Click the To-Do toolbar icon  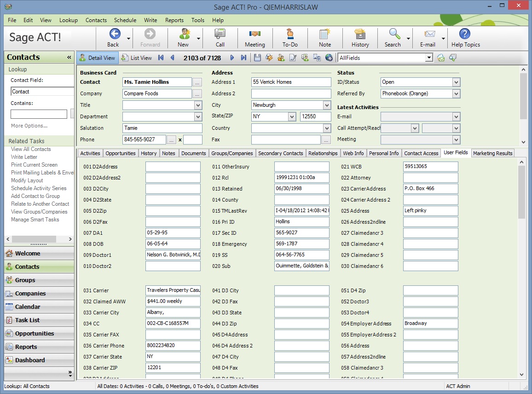[290, 34]
